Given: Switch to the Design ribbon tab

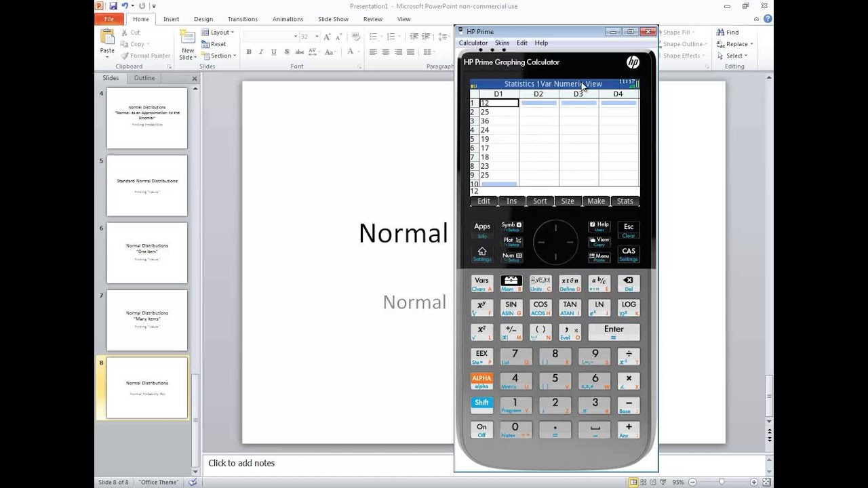Looking at the screenshot, I should (203, 19).
